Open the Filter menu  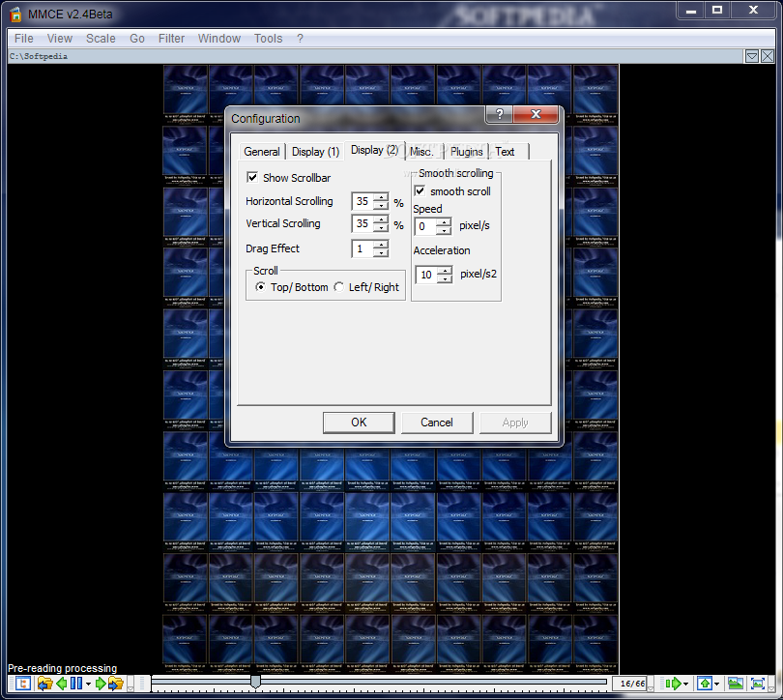point(171,39)
